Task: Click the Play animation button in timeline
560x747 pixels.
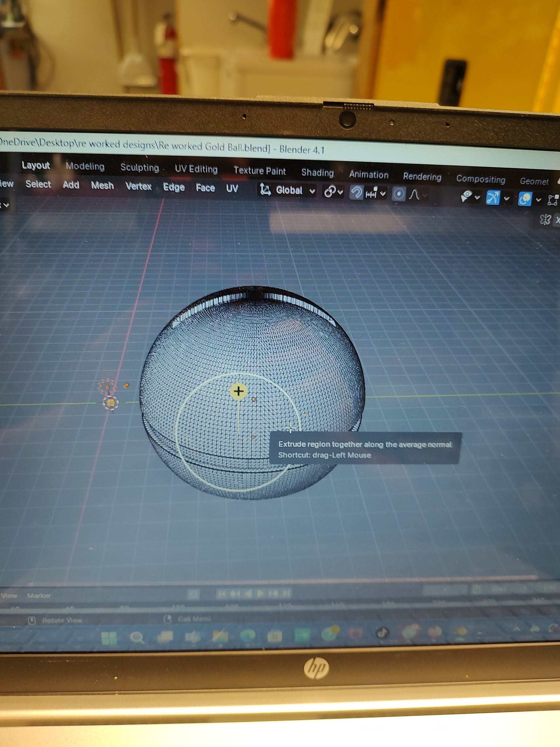Action: (x=260, y=593)
